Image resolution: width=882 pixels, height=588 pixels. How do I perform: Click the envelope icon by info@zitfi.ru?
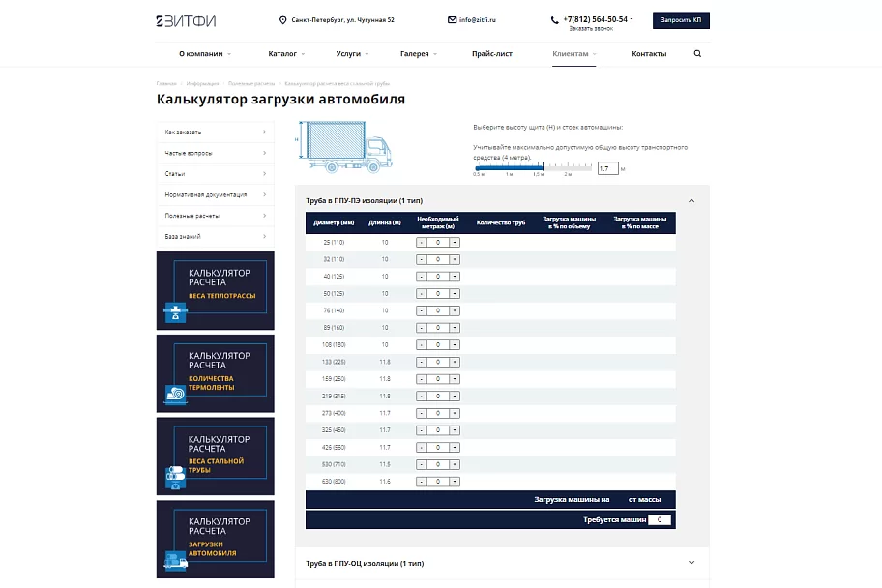tap(452, 19)
